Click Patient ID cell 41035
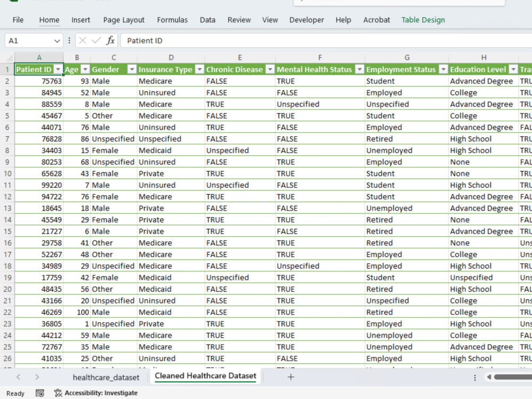The width and height of the screenshot is (532, 399). point(39,359)
